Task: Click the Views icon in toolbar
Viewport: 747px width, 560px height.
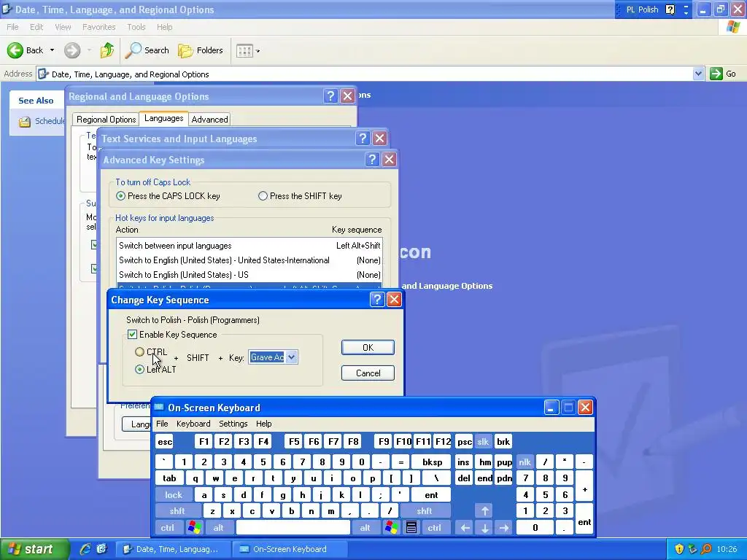Action: 244,50
